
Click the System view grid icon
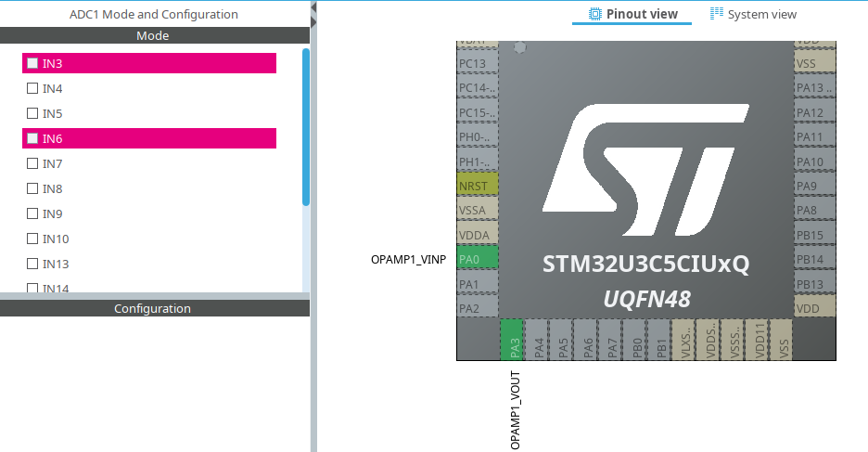(716, 13)
